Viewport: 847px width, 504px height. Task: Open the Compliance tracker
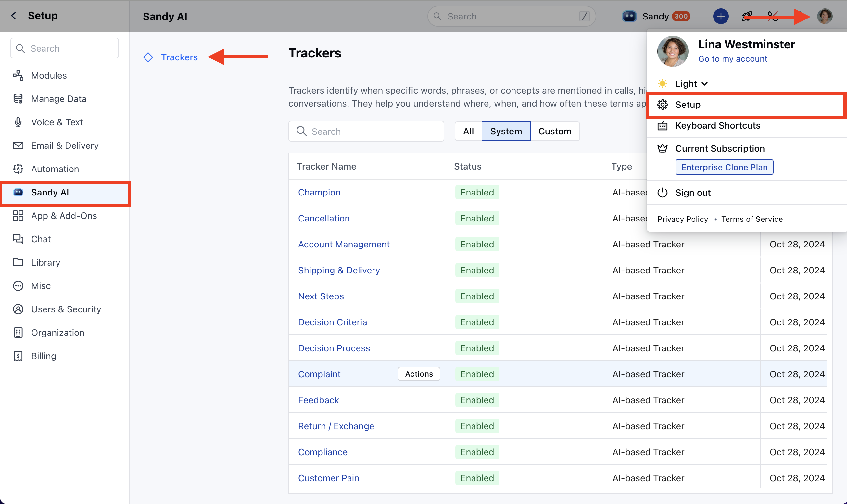(x=322, y=452)
